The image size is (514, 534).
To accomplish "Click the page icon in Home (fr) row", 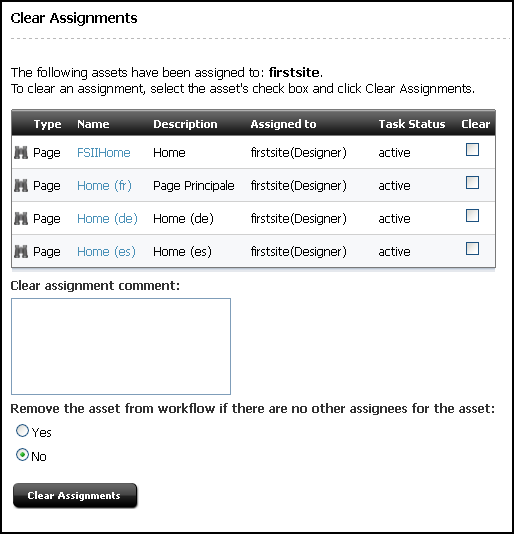I will (x=21, y=185).
